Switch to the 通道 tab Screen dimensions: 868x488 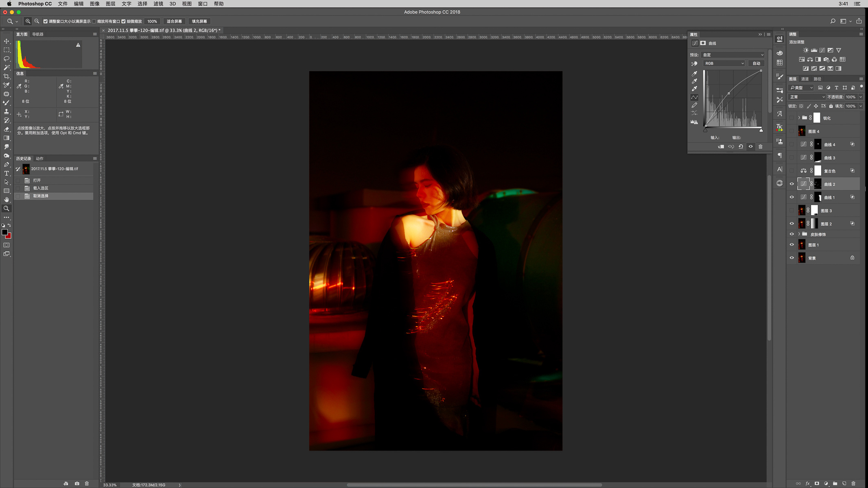(805, 79)
